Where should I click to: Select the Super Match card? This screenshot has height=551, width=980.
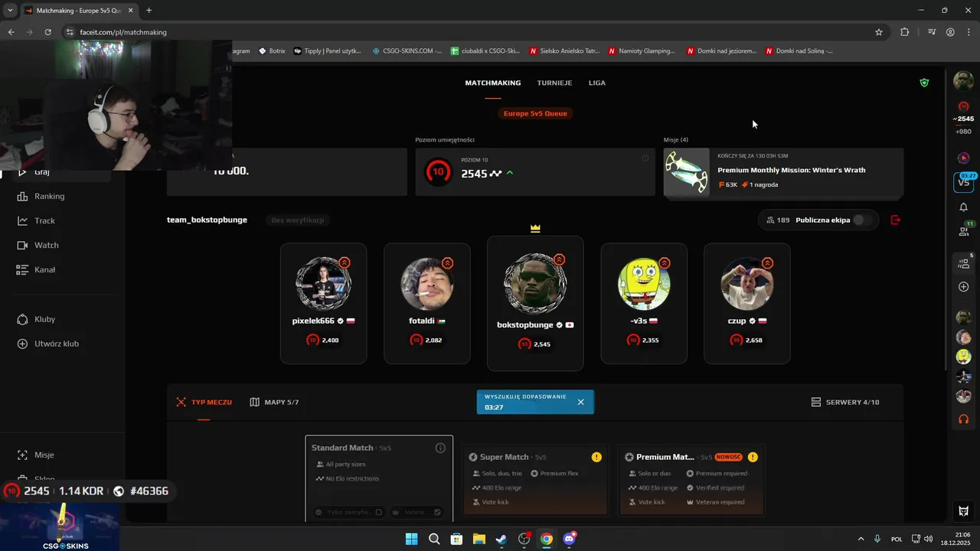pos(535,480)
